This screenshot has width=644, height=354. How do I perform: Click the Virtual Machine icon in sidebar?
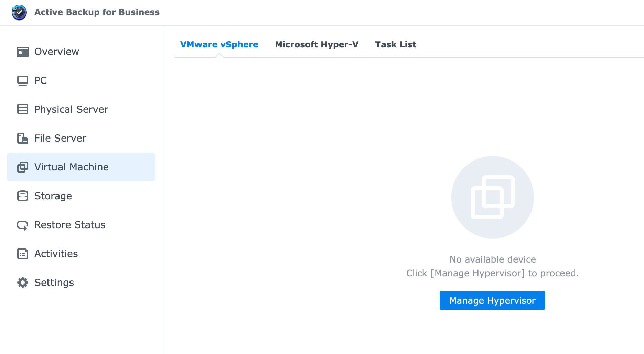23,167
